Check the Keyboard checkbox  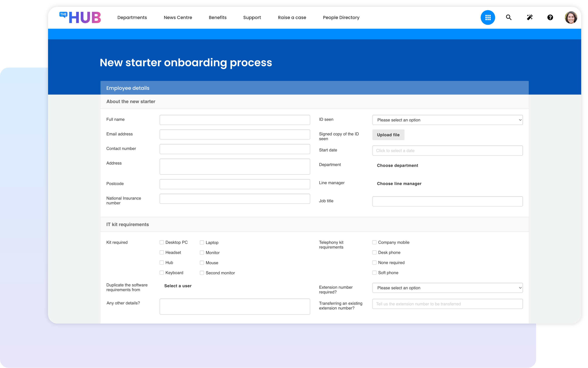tap(162, 273)
